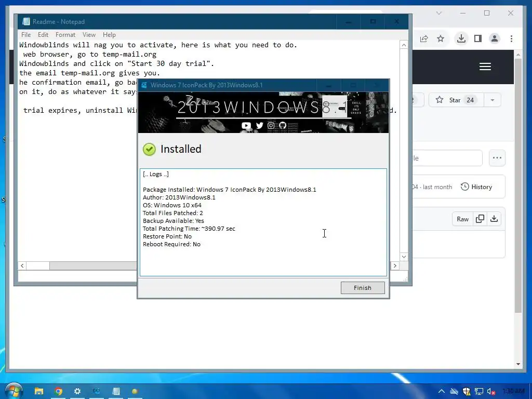
Task: Click the 'Start 30 day trial' Notepad line
Action: click(117, 64)
